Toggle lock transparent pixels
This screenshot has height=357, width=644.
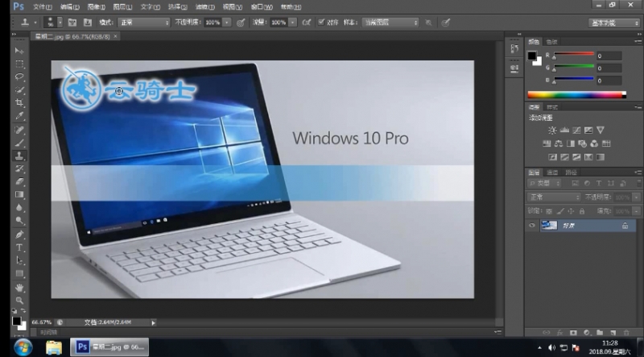coord(549,211)
